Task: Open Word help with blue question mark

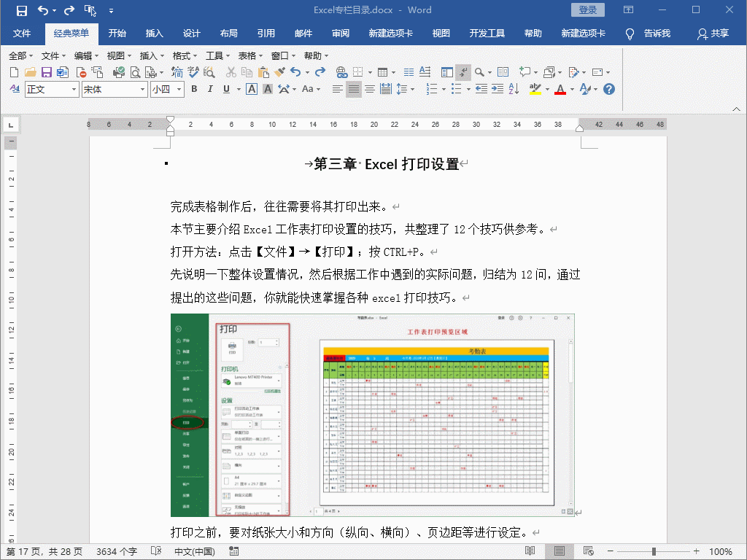Action: [x=609, y=89]
